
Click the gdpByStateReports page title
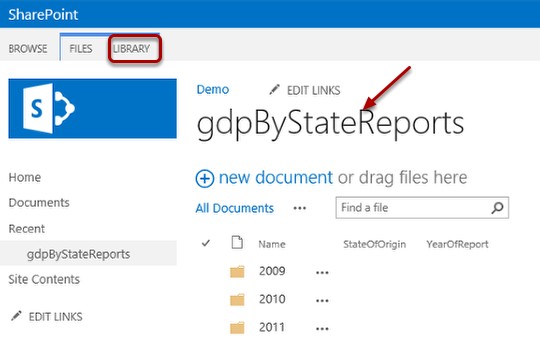coord(330,124)
